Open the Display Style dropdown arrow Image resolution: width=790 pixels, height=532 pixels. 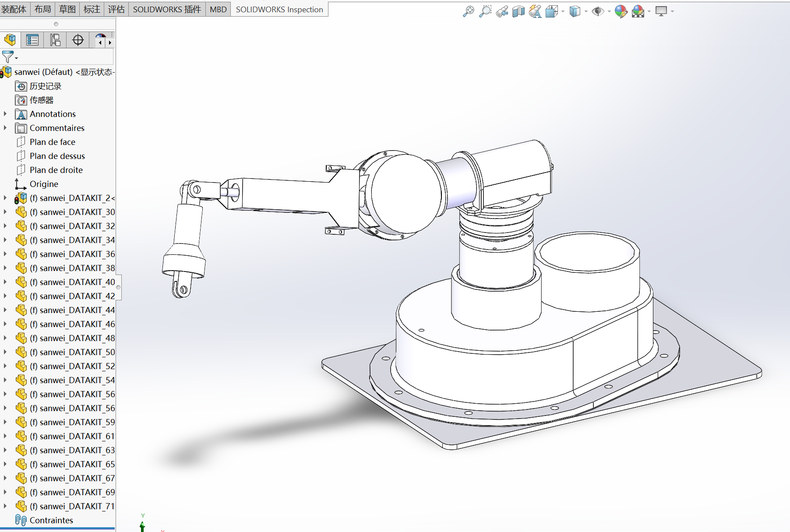coord(586,11)
